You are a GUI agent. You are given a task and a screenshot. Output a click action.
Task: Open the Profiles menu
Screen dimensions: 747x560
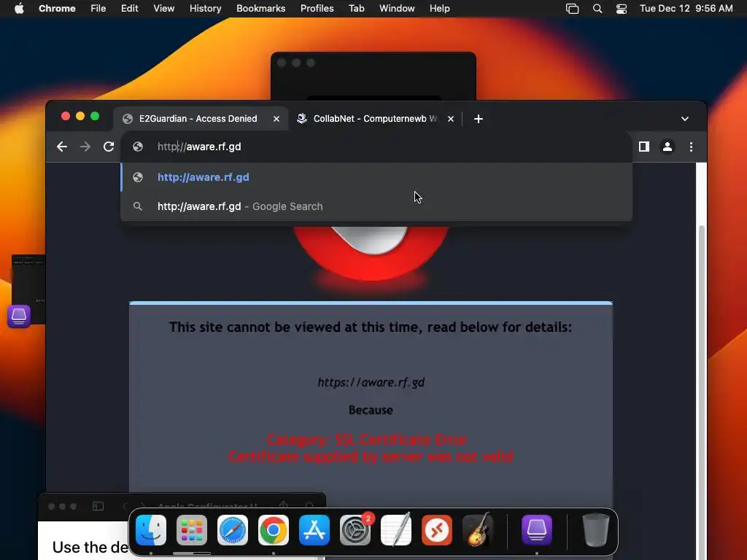[x=317, y=9]
